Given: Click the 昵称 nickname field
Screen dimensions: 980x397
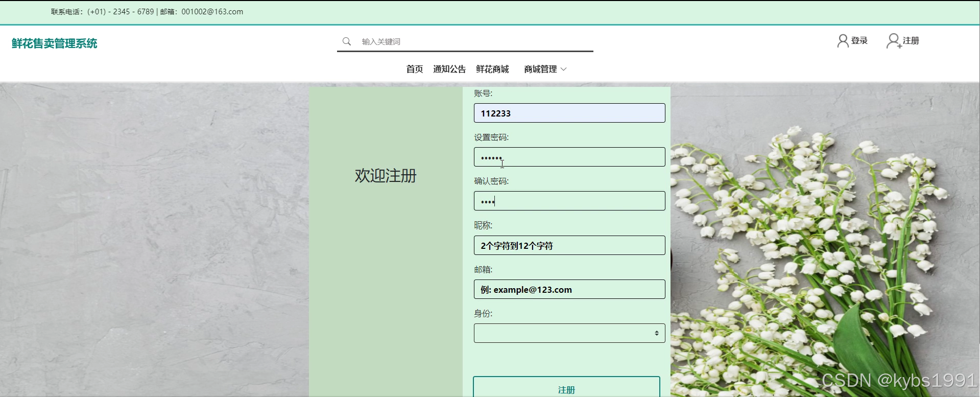Looking at the screenshot, I should pyautogui.click(x=569, y=245).
